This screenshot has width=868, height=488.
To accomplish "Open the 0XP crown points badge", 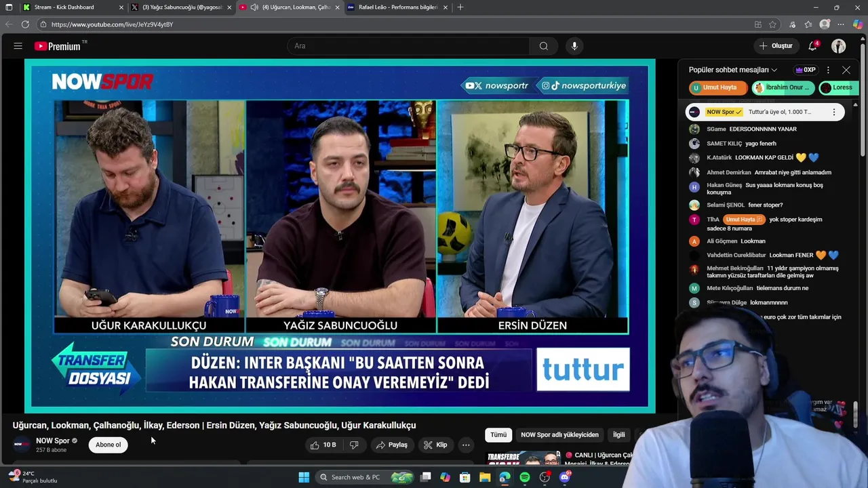I will pyautogui.click(x=806, y=70).
